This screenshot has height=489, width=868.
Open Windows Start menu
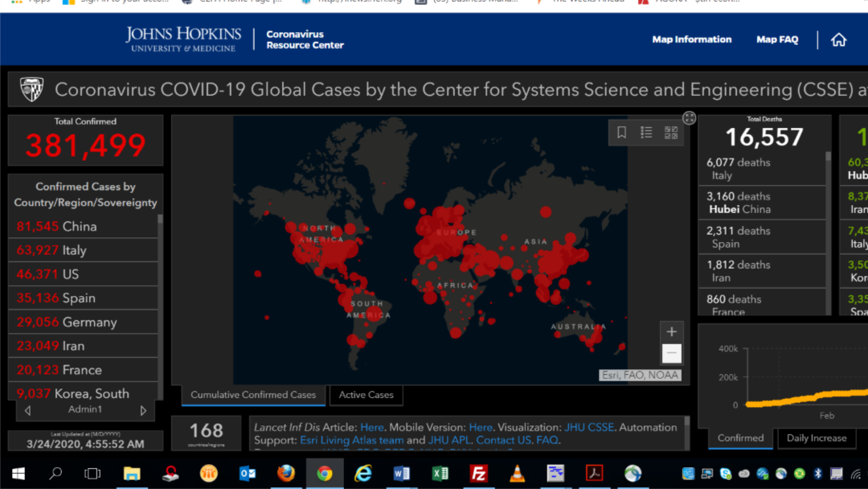18,474
